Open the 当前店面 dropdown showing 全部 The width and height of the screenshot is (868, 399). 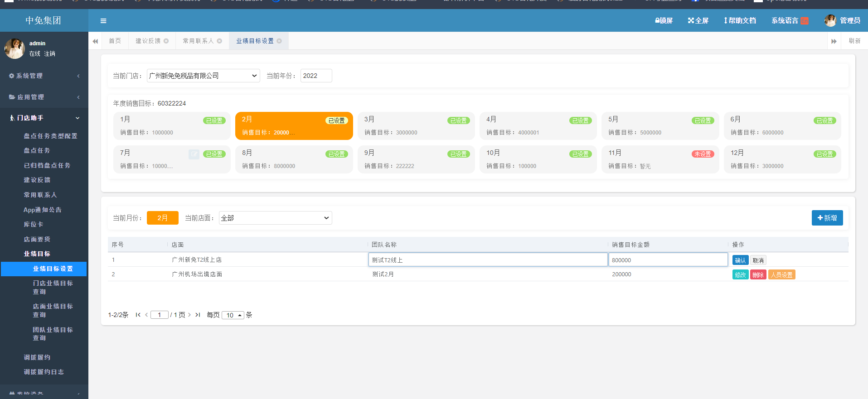tap(275, 218)
